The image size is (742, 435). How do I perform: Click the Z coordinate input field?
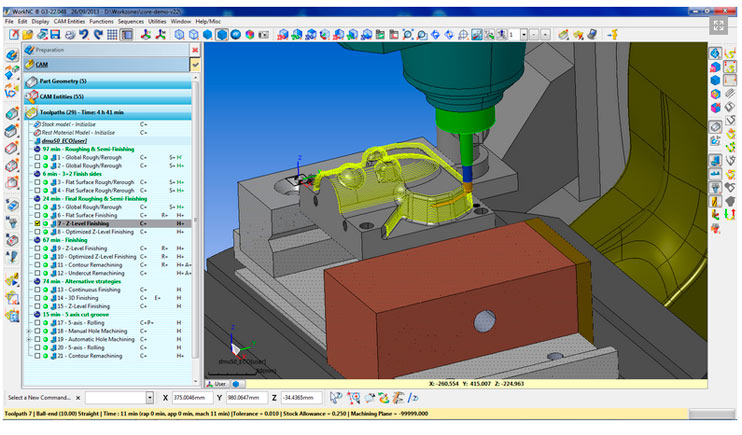pyautogui.click(x=301, y=398)
